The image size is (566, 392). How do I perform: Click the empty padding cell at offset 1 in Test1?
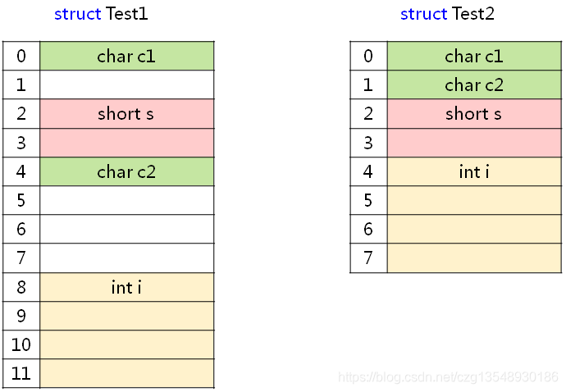click(x=127, y=84)
